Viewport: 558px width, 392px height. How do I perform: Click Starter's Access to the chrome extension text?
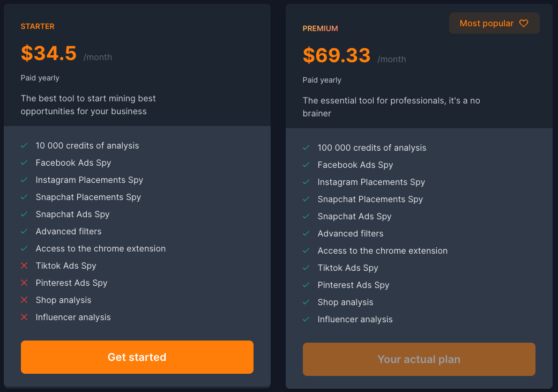click(x=100, y=249)
